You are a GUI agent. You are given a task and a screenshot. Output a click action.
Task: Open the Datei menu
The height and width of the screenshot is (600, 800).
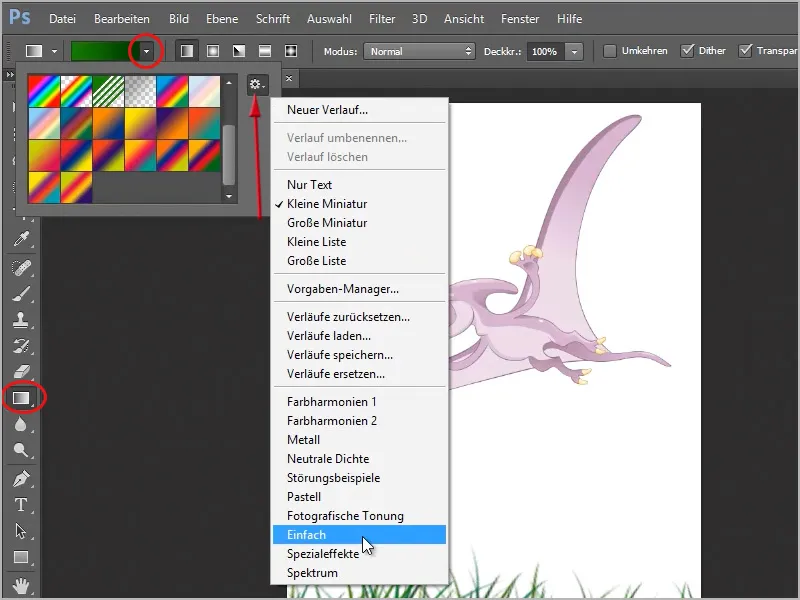[62, 19]
